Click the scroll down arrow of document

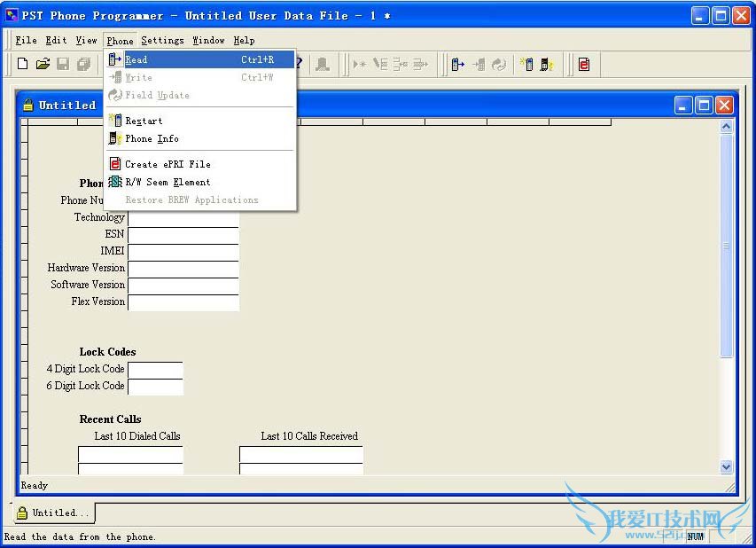pyautogui.click(x=726, y=466)
